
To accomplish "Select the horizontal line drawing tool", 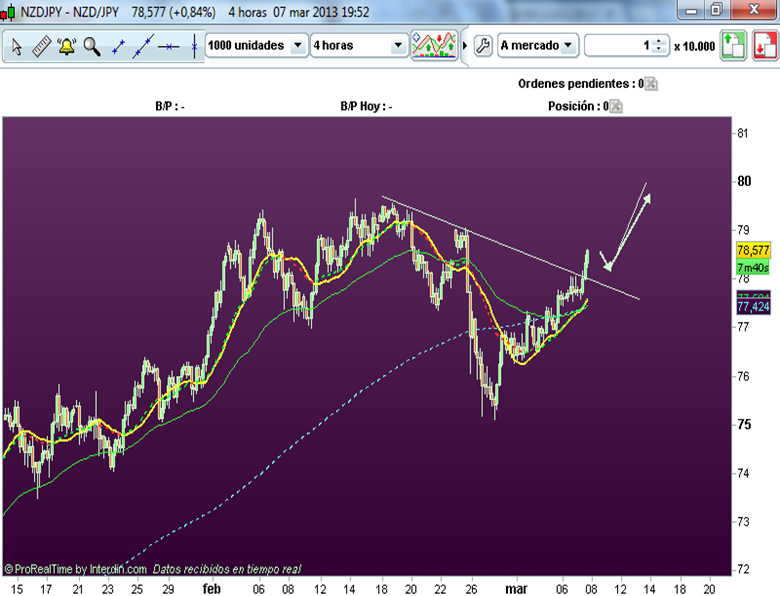I will point(169,47).
